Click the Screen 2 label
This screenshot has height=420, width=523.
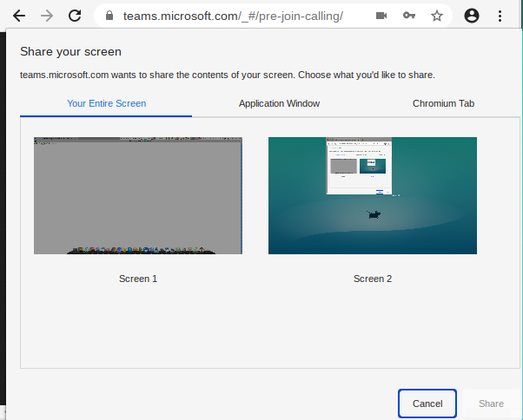pos(373,279)
